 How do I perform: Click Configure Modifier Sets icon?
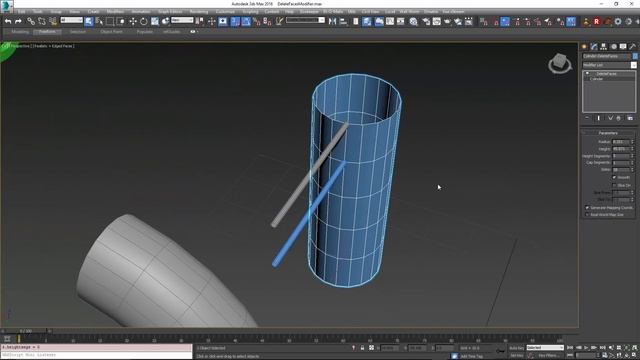tap(630, 118)
